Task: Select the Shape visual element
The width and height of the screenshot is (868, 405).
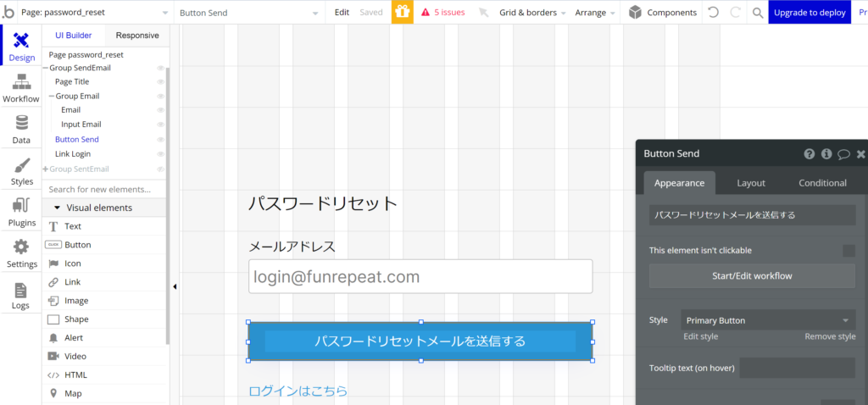Action: click(105, 319)
